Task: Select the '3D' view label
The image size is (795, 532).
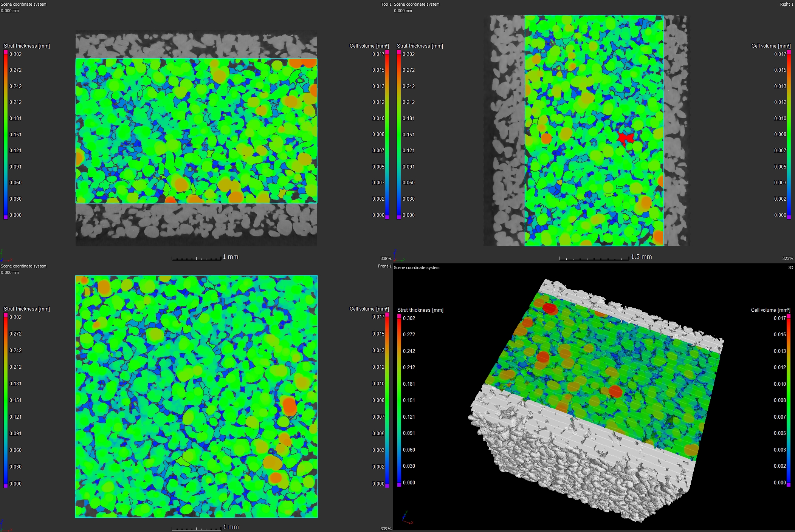Action: tap(790, 268)
